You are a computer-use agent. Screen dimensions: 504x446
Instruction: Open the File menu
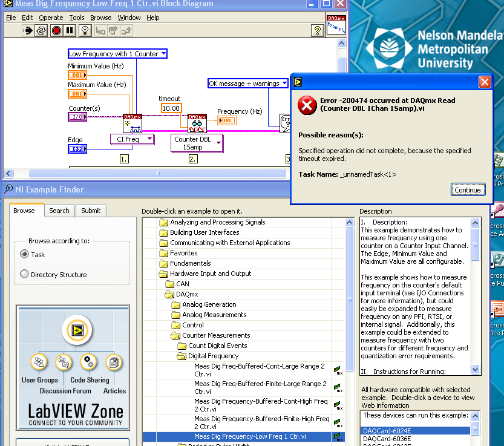[11, 18]
